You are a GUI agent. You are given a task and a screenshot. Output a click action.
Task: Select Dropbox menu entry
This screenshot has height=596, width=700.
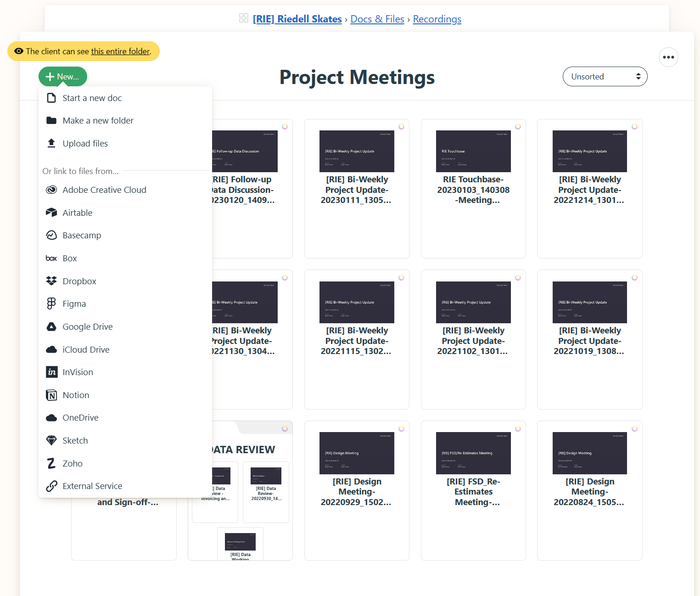coord(125,281)
